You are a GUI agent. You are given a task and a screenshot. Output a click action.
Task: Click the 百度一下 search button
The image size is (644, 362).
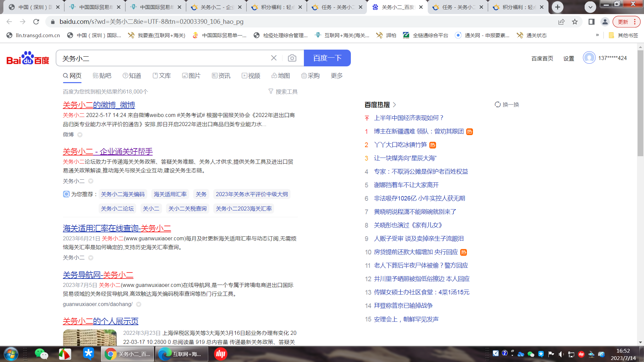pyautogui.click(x=327, y=58)
